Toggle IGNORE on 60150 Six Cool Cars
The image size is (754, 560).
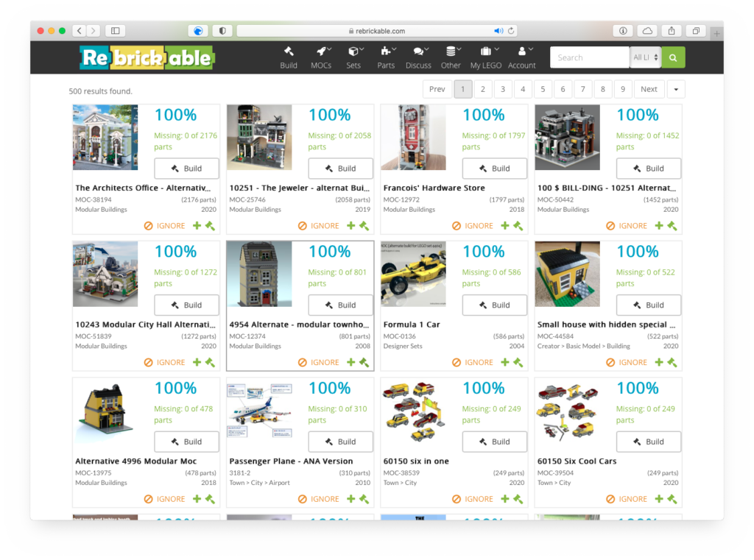[x=627, y=499]
